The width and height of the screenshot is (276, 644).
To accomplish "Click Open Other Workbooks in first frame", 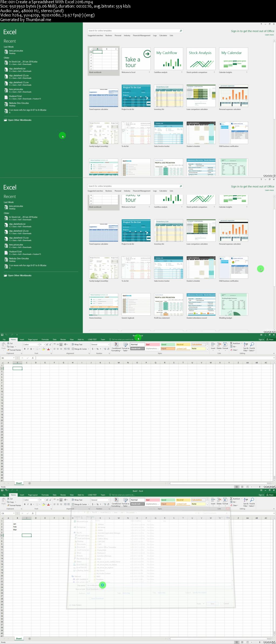I will click(x=20, y=120).
